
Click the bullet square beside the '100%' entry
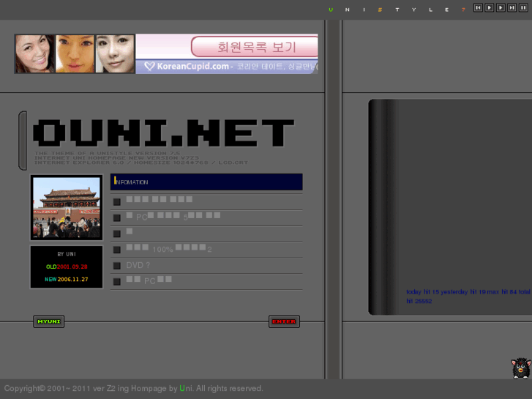[x=116, y=250]
